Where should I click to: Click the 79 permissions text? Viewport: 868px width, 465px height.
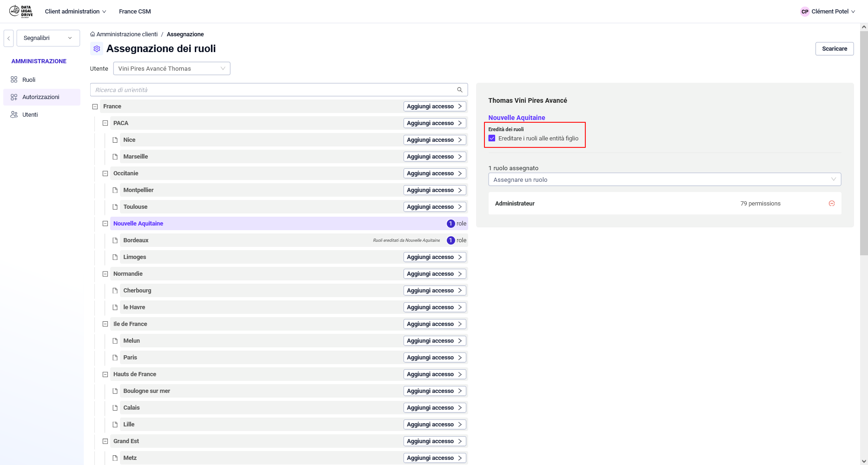761,204
